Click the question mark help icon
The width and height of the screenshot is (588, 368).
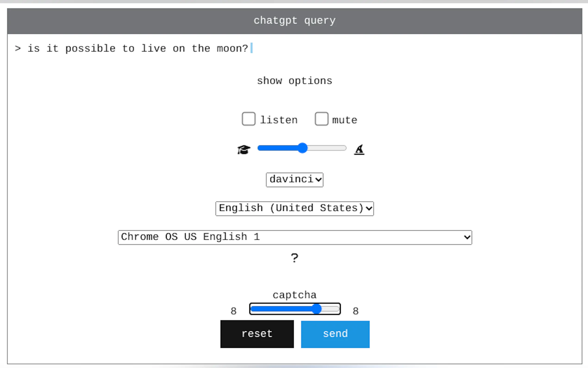(x=294, y=258)
